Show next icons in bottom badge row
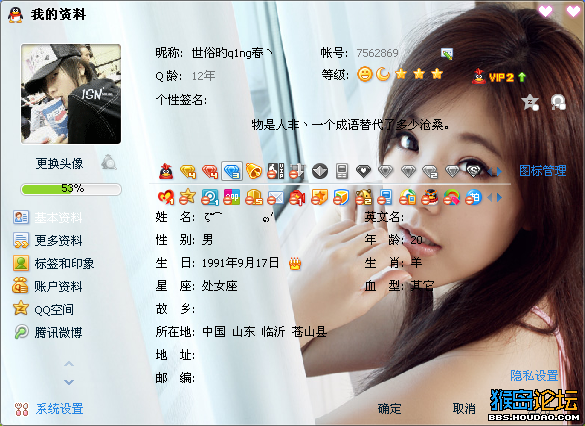This screenshot has width=585, height=426. tap(499, 197)
